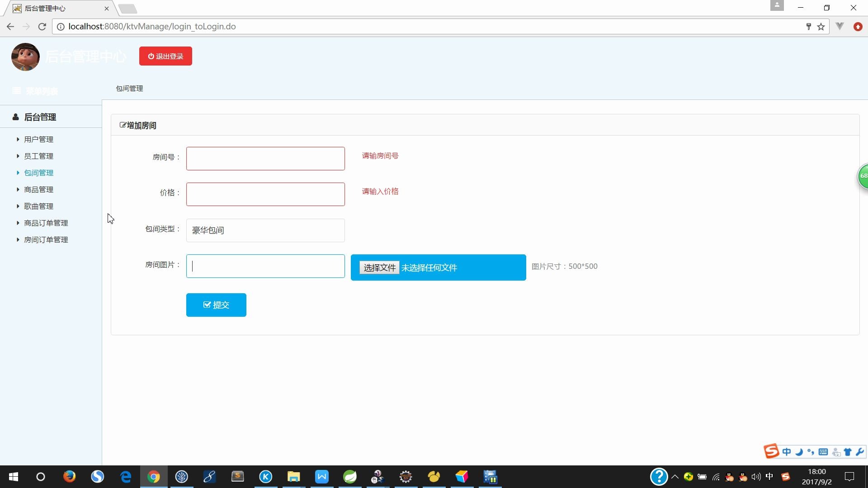Open the Windows action center notifications
The image size is (868, 488).
(x=849, y=477)
